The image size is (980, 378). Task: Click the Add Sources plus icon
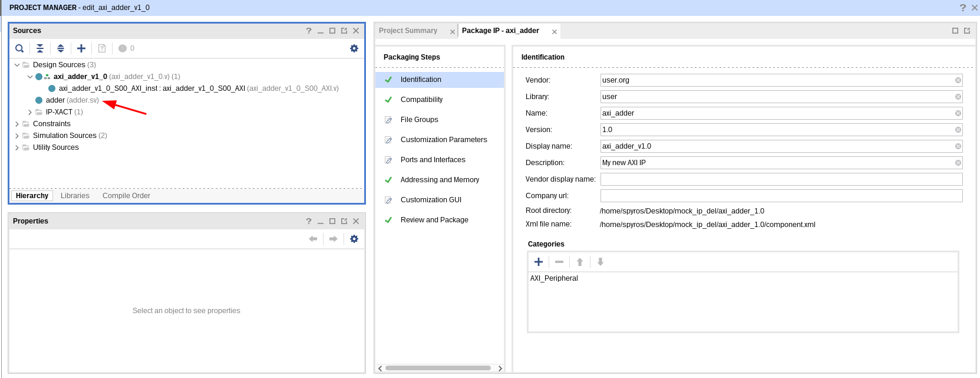click(81, 48)
